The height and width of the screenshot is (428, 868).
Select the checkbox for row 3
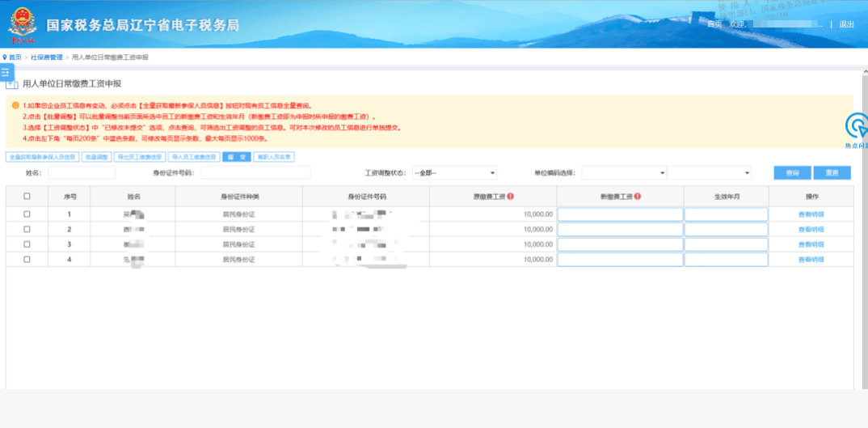(x=27, y=244)
